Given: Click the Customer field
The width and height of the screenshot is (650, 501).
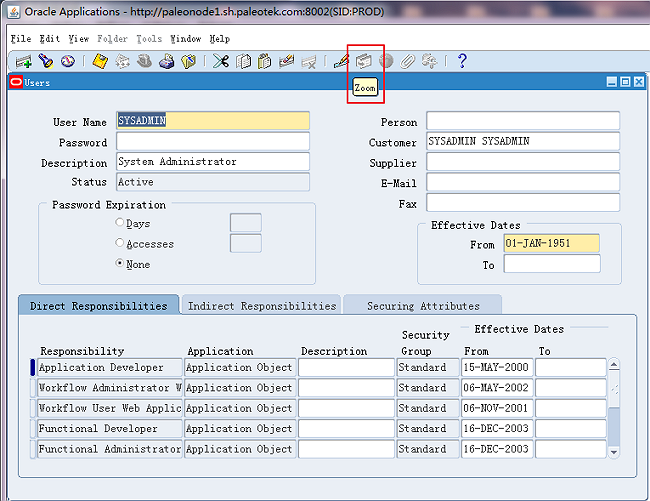Looking at the screenshot, I should pyautogui.click(x=523, y=141).
